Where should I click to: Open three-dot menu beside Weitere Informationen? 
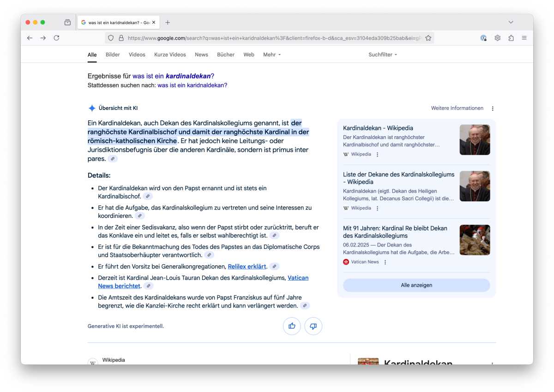tap(492, 109)
